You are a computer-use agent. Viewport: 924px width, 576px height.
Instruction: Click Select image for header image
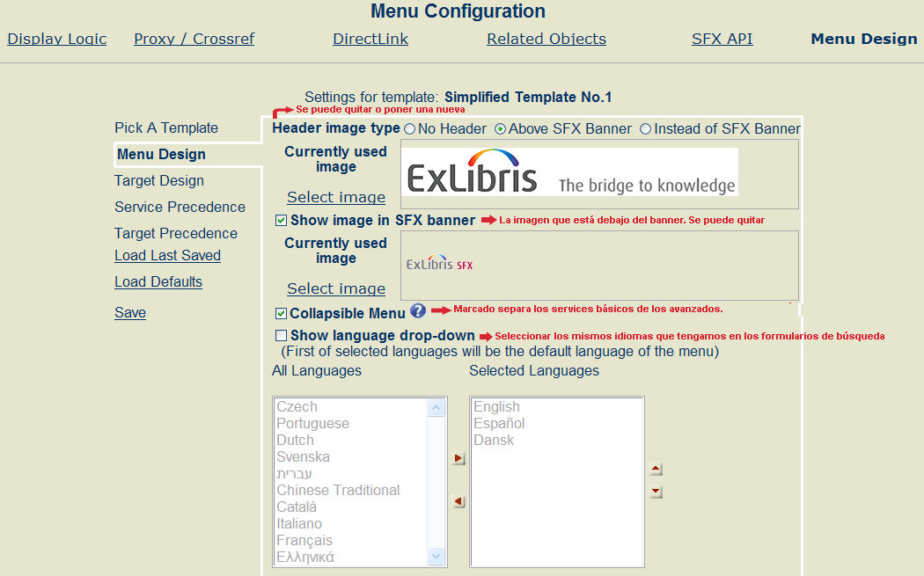(x=336, y=197)
